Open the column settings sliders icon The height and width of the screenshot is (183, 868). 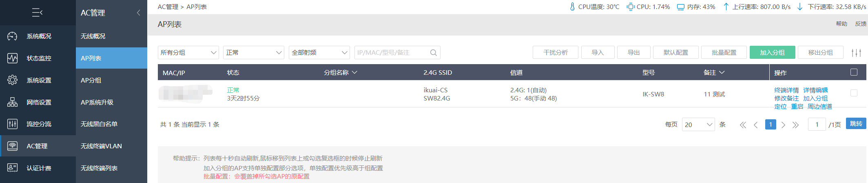click(x=856, y=53)
